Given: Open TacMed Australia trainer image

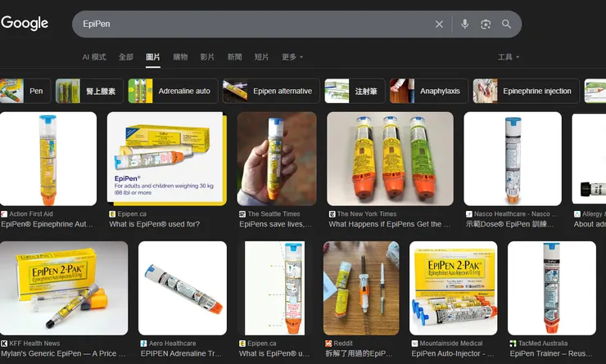Looking at the screenshot, I should coord(551,288).
